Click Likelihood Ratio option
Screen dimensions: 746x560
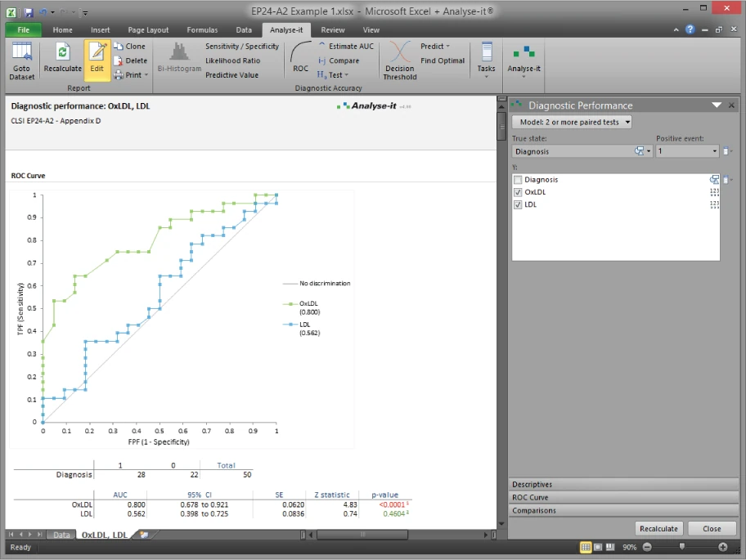[x=232, y=60]
